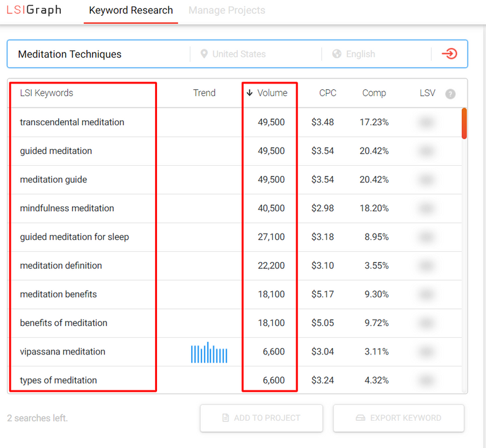This screenshot has width=486, height=448.
Task: Click the ADD TO PROJECT button
Action: point(261,418)
